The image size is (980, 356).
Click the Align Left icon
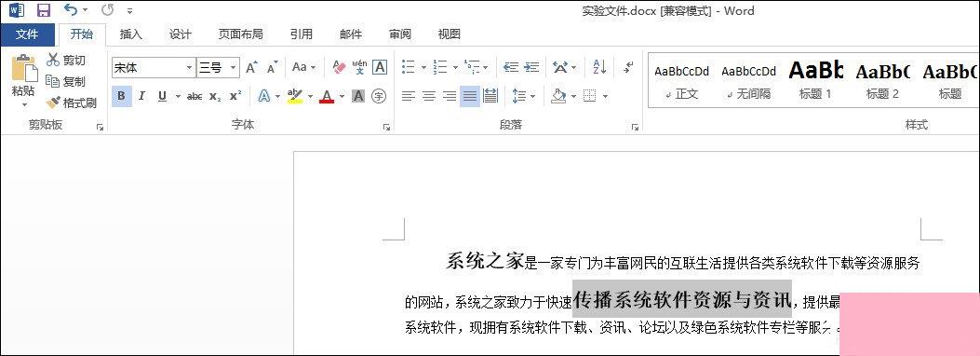[409, 96]
